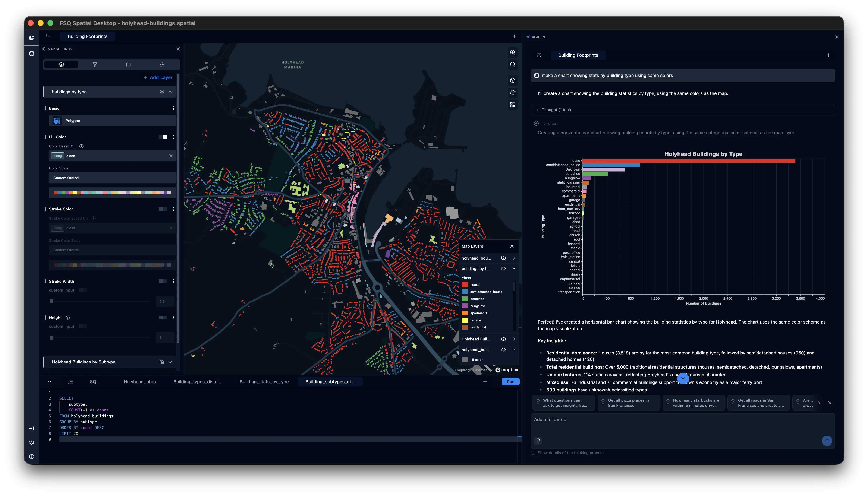Choose suggestion 'What questions can I ask'

(564, 403)
